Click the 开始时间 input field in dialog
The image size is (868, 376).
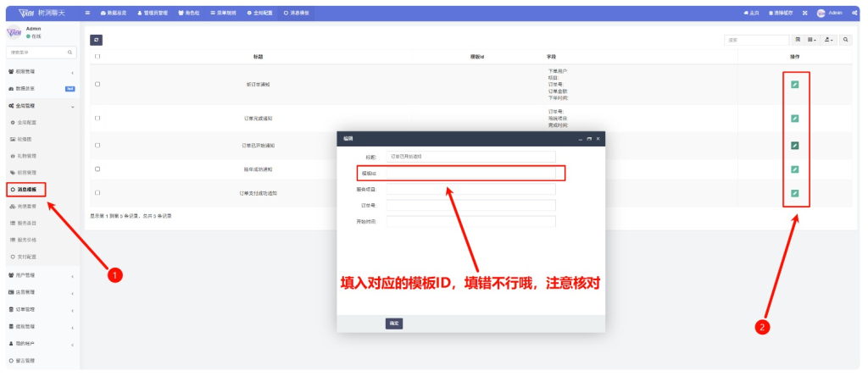point(471,221)
